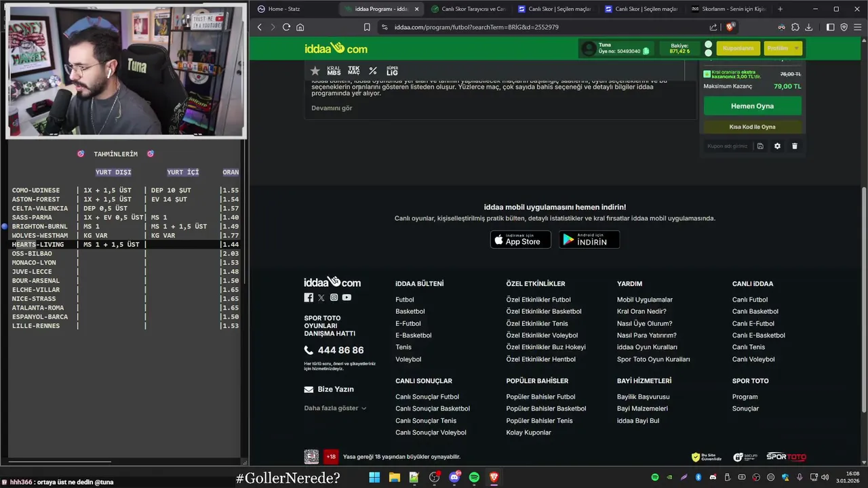Click the Bakiye balance box

tap(679, 48)
